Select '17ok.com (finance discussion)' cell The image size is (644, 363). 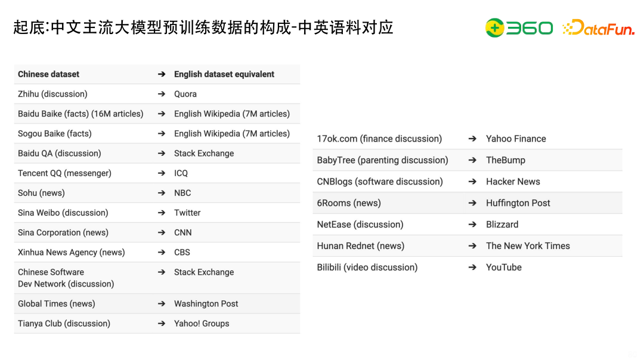pyautogui.click(x=379, y=139)
